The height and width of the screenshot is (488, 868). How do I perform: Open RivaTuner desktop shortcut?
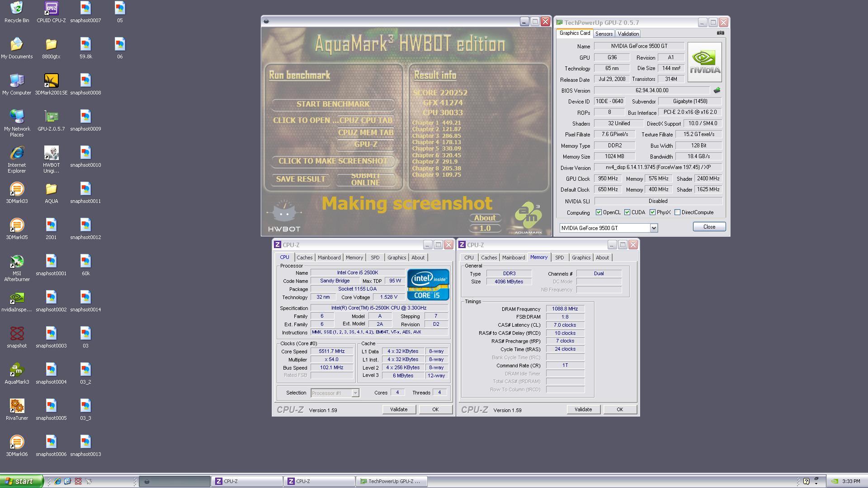[x=17, y=410]
